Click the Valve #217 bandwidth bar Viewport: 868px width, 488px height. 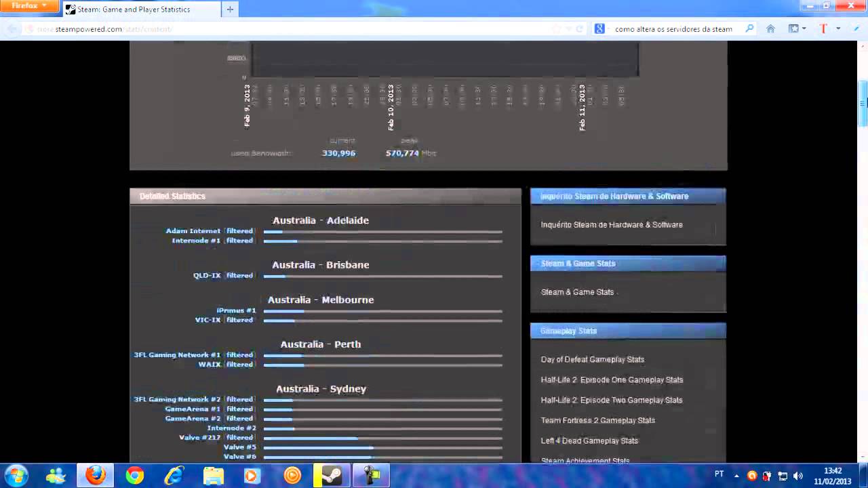tap(383, 438)
